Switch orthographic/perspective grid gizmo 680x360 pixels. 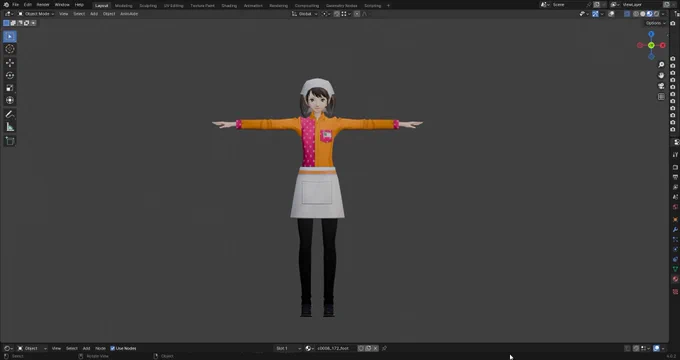661,97
